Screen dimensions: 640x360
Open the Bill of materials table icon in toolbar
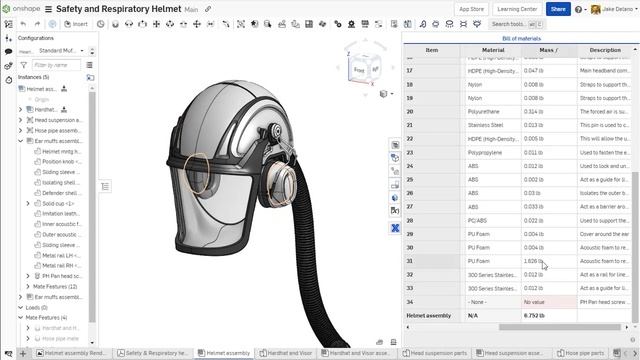point(394,24)
